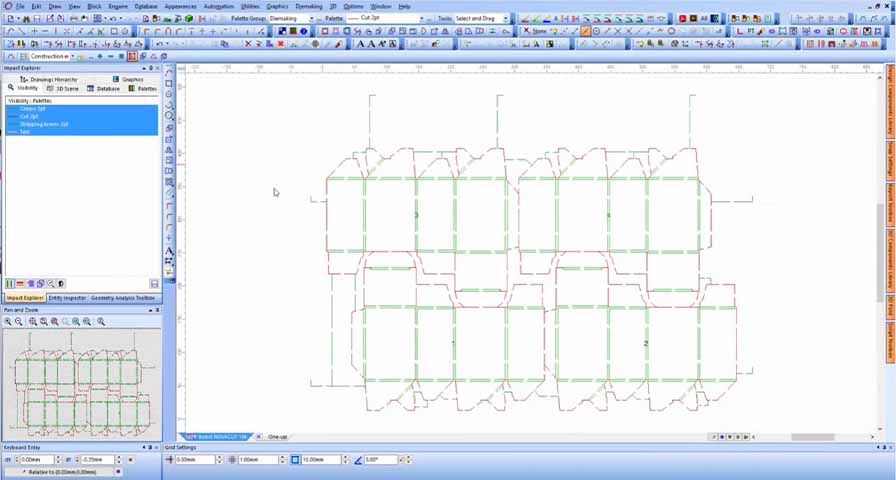Select 'Text' in the palette list

point(82,131)
